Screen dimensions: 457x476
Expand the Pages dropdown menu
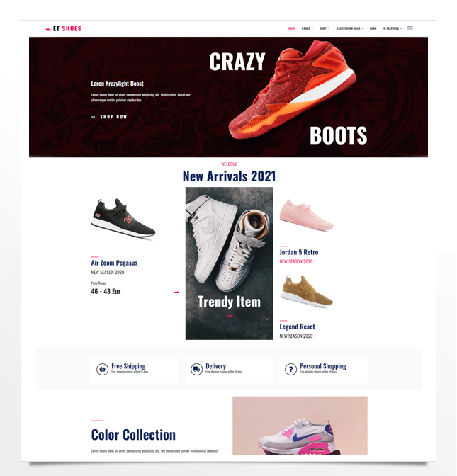(308, 28)
